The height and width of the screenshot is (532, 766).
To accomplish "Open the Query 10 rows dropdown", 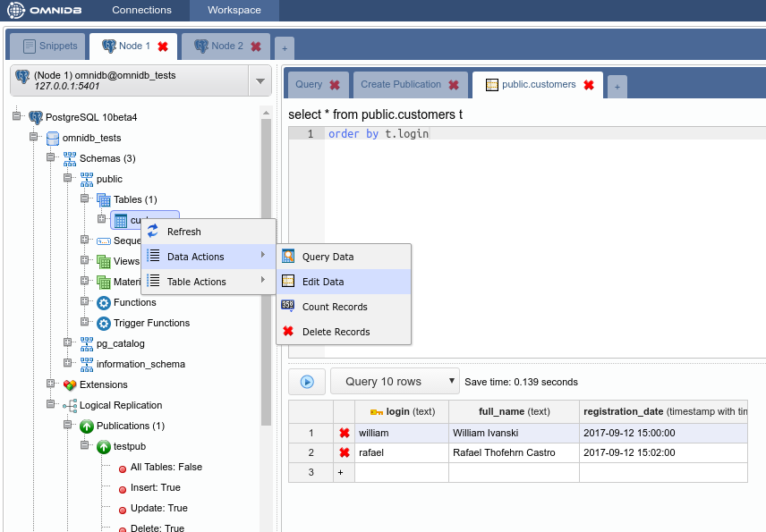I will (x=395, y=382).
